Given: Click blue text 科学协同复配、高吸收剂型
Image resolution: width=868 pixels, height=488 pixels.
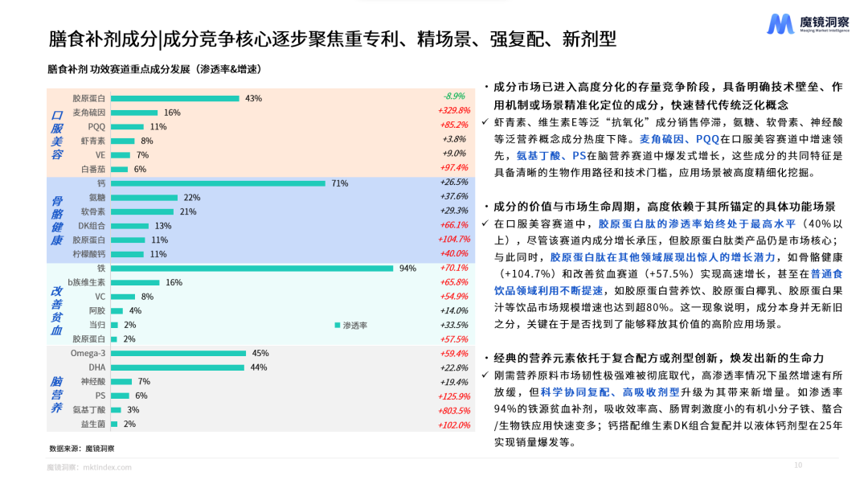Looking at the screenshot, I should click(610, 392).
